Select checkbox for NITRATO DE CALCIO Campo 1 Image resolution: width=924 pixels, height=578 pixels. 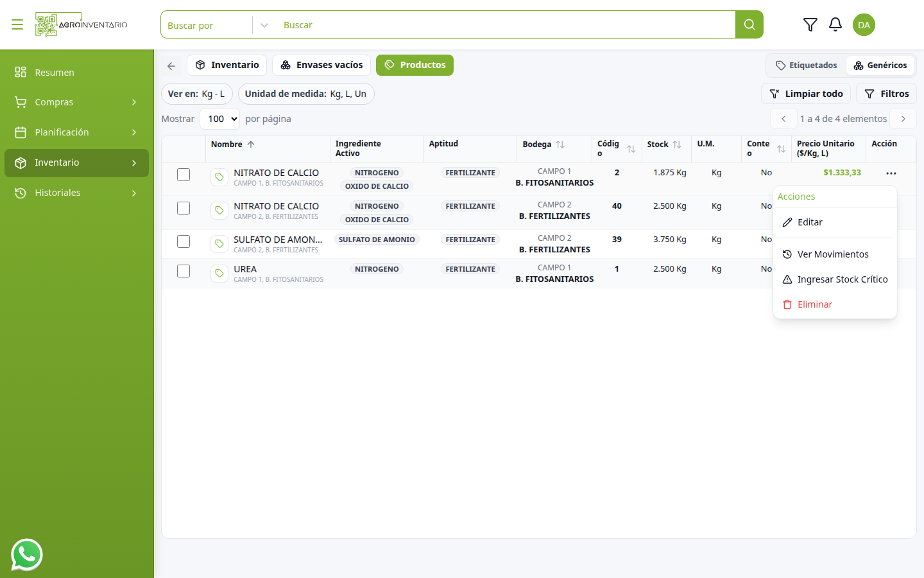pos(184,175)
